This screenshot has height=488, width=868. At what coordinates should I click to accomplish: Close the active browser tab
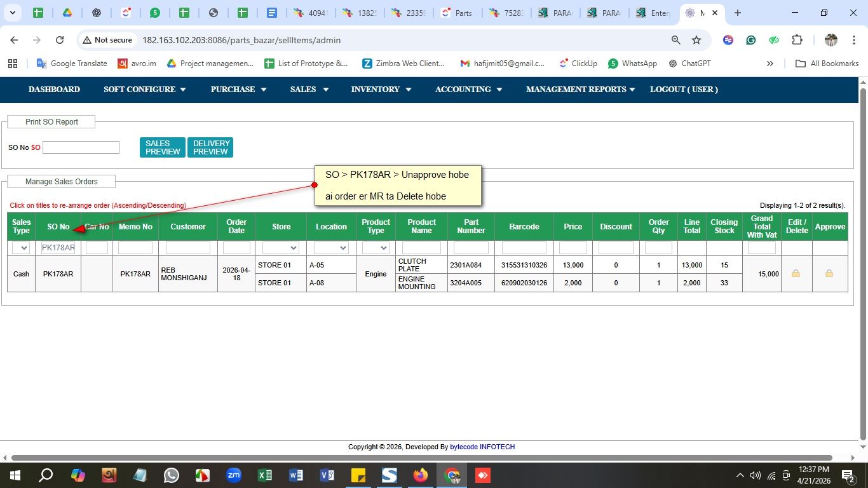pyautogui.click(x=715, y=13)
